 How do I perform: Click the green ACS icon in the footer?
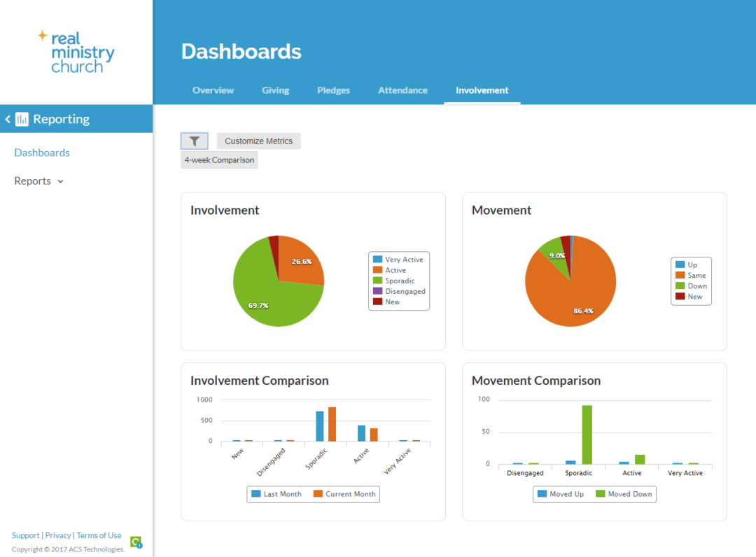point(135,542)
